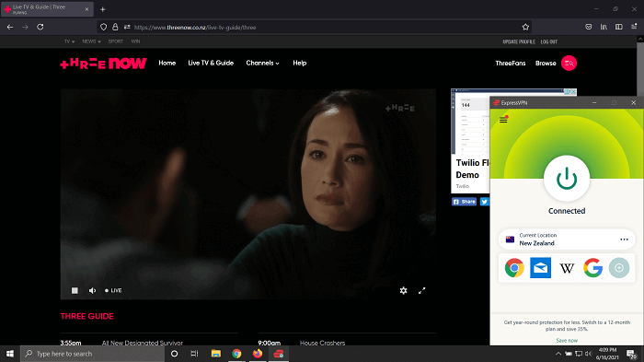Go back in browser
Image resolution: width=644 pixels, height=362 pixels.
coord(10,27)
